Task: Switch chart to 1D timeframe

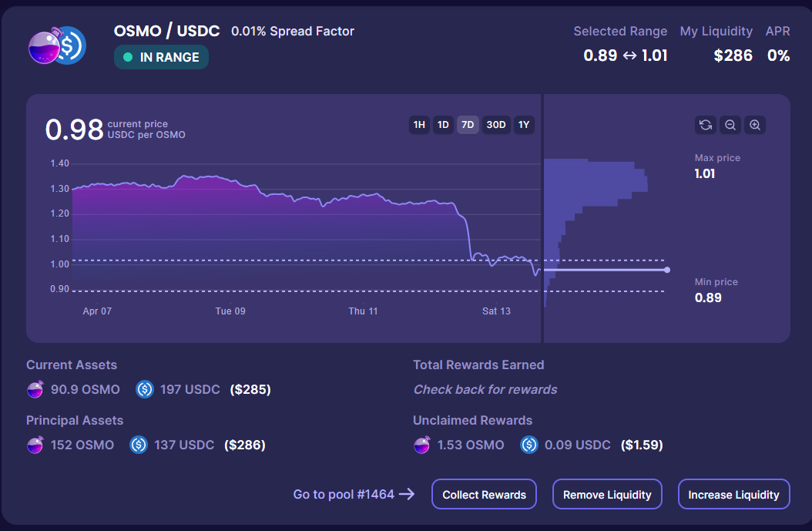Action: coord(443,125)
